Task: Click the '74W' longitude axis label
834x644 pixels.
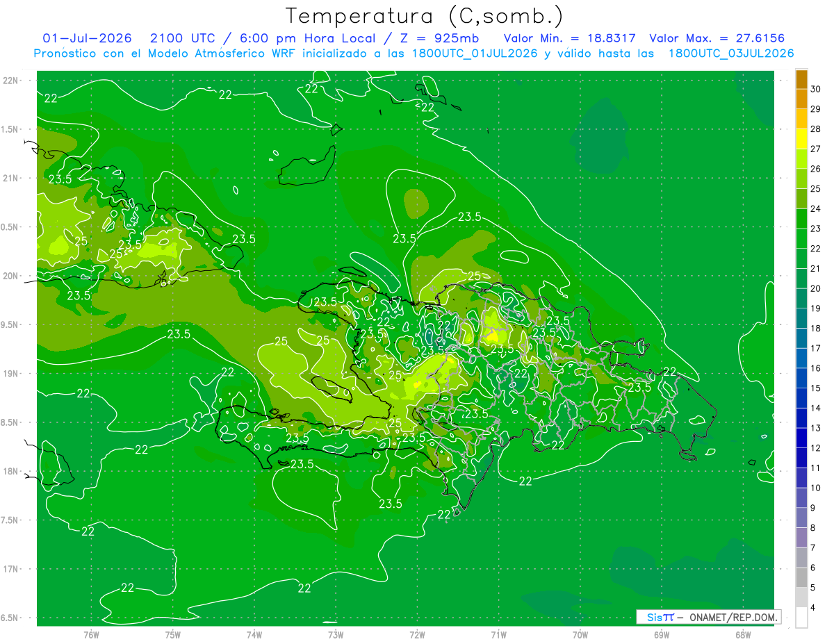Action: point(254,635)
